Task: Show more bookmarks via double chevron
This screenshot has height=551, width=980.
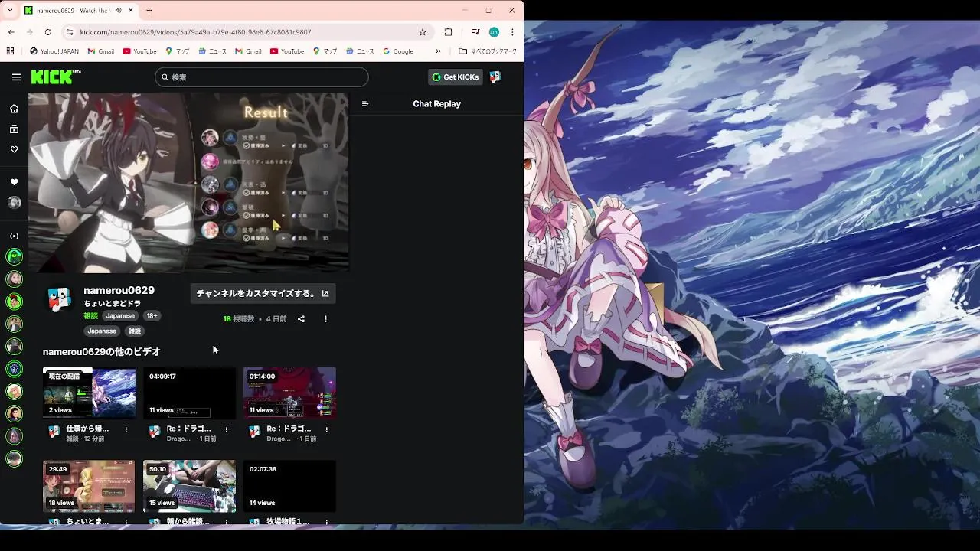Action: (438, 51)
